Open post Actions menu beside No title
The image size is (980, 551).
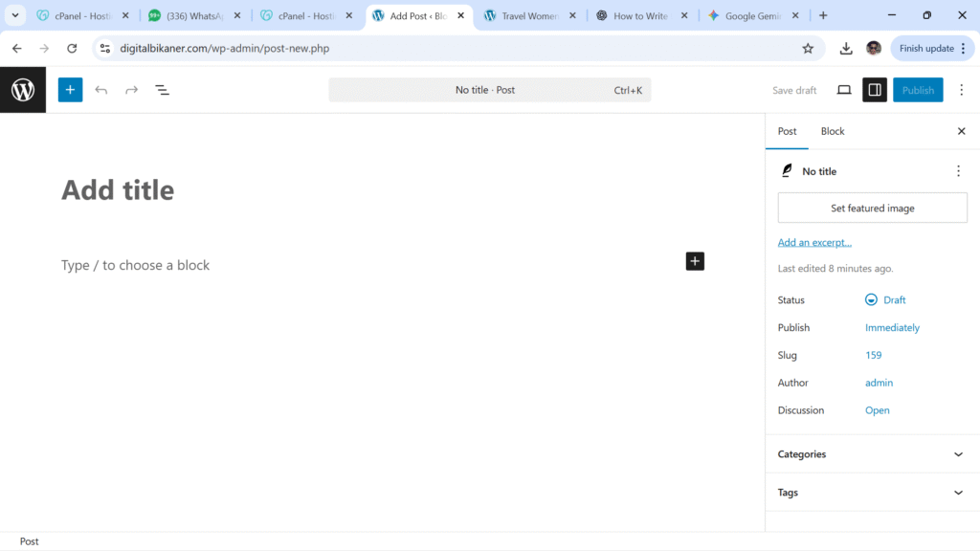958,171
